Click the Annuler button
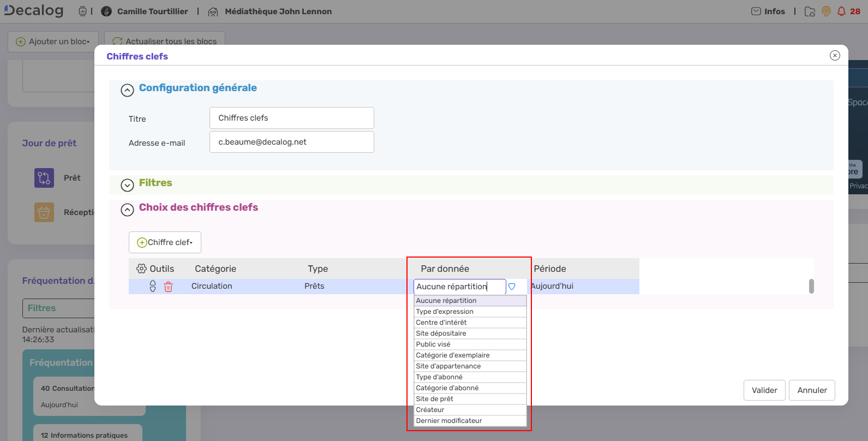The width and height of the screenshot is (868, 441). point(812,390)
